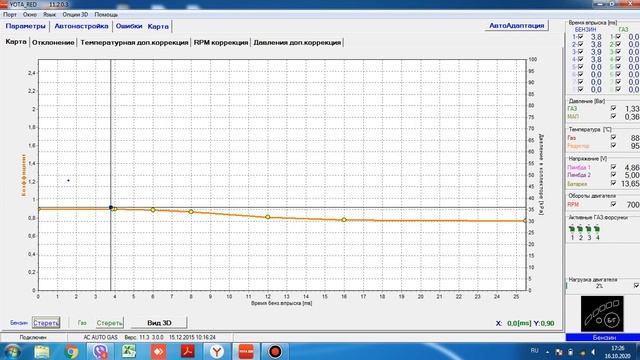Toggle petrol injector 3 checkbox
This screenshot has height=360, width=640.
pos(580,52)
